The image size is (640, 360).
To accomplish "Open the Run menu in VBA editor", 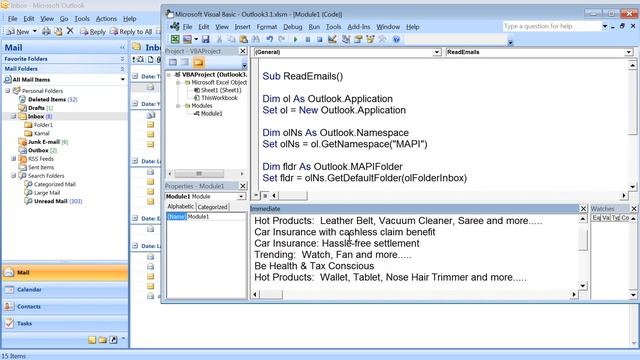I will point(314,27).
